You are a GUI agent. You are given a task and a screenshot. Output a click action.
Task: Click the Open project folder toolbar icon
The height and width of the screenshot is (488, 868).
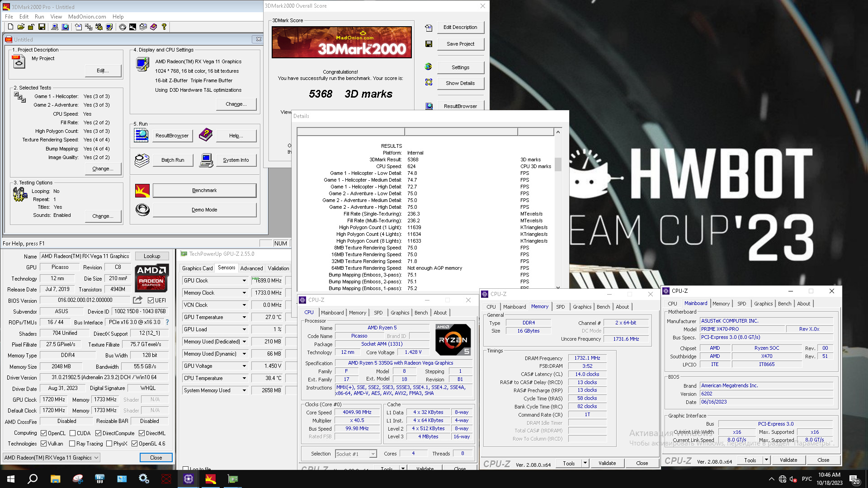pos(20,27)
